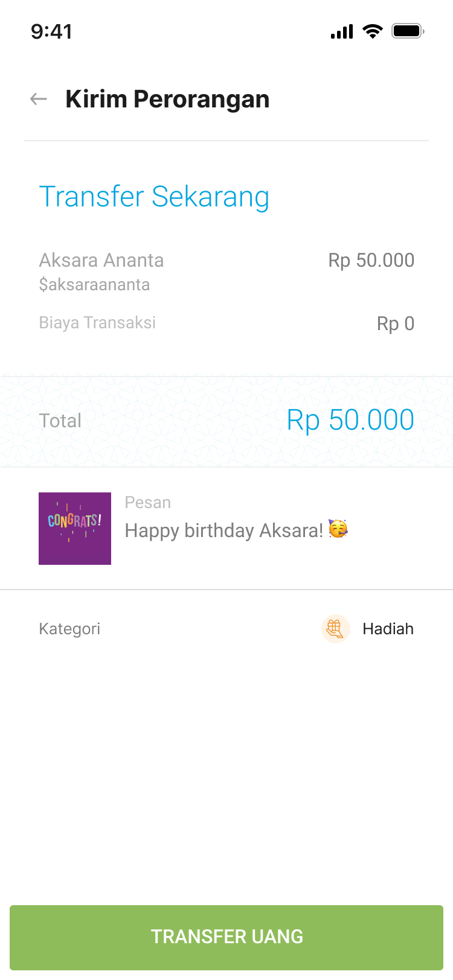The width and height of the screenshot is (453, 980).
Task: Select the Hadiah category label
Action: coord(388,629)
